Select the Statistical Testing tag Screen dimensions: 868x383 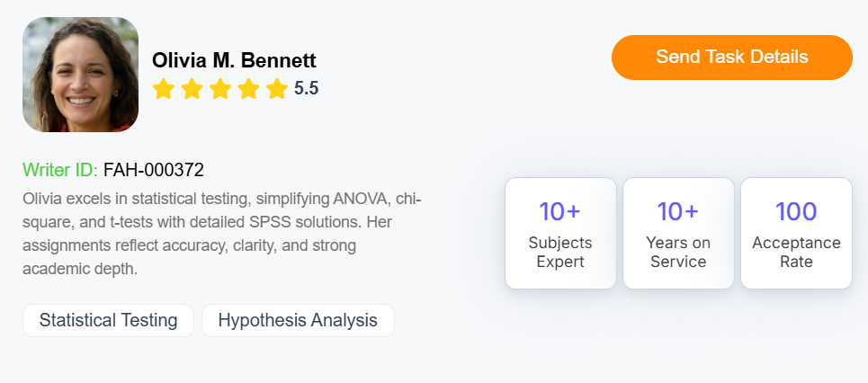[x=108, y=320]
